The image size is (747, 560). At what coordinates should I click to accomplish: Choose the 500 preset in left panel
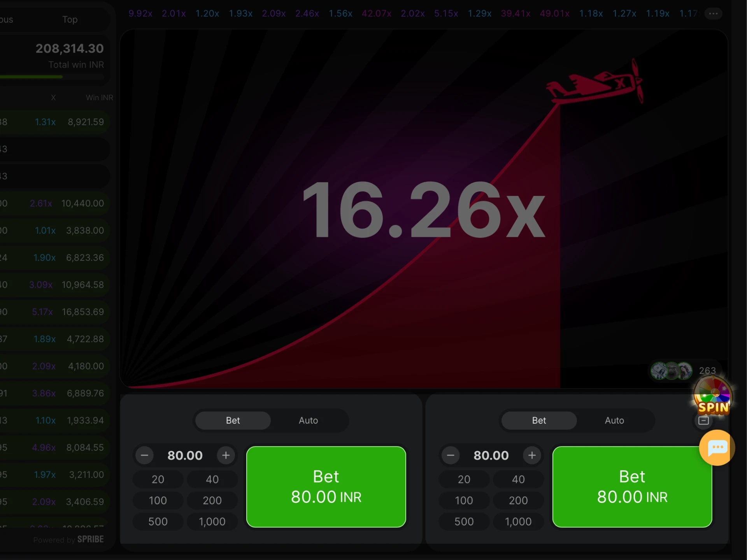pyautogui.click(x=158, y=521)
